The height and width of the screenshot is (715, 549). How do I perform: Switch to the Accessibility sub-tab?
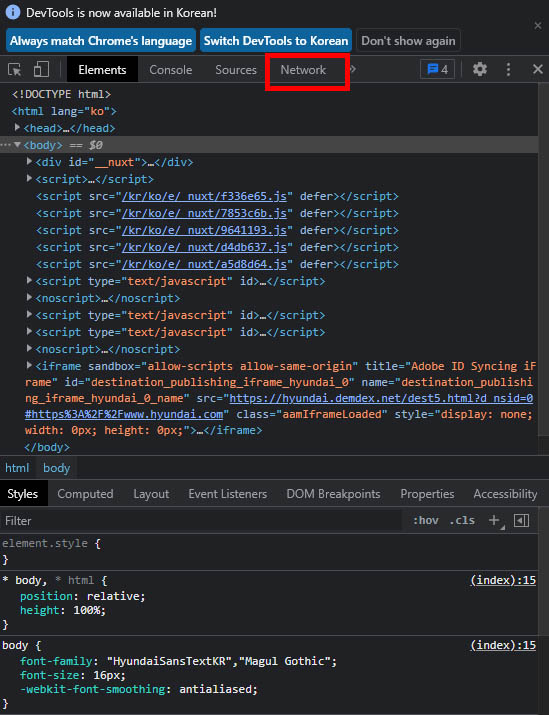[x=505, y=494]
